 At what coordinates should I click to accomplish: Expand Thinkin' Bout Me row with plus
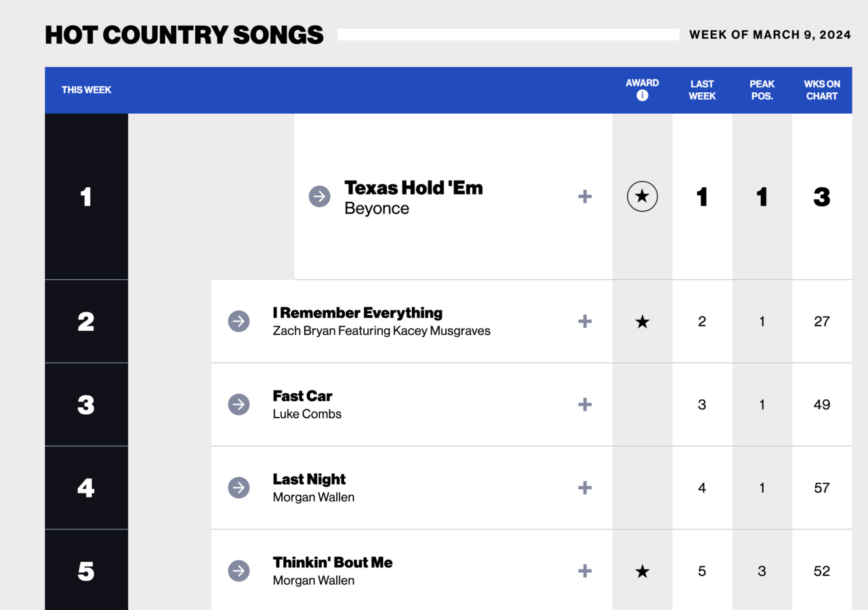click(585, 571)
